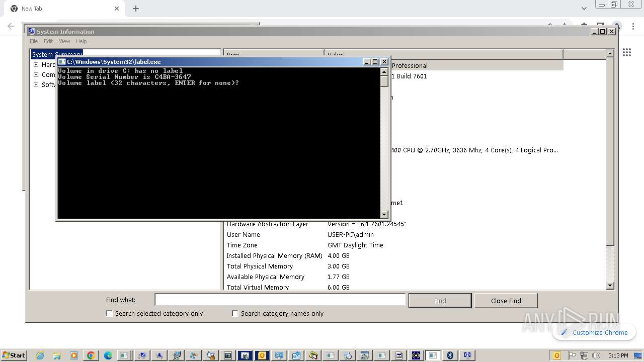Image resolution: width=644 pixels, height=362 pixels.
Task: Click the GMT Daylight Time value
Action: pyautogui.click(x=355, y=245)
